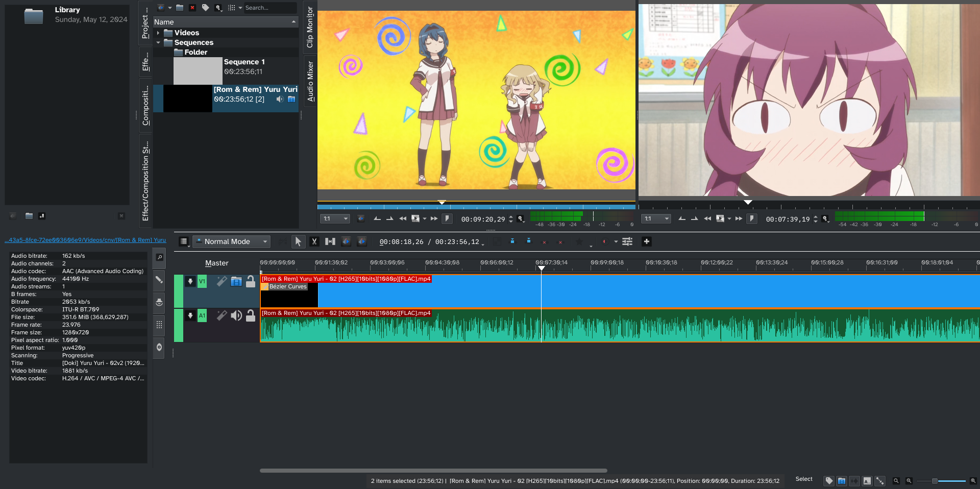Click the tag icon in bin toolbar

click(205, 8)
